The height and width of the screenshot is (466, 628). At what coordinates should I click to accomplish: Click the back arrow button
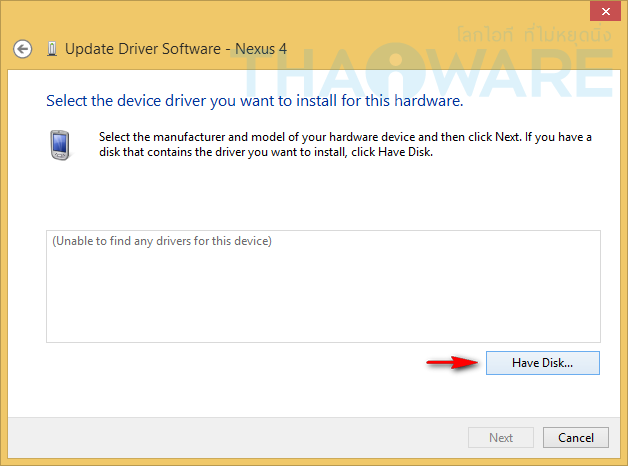pos(23,48)
